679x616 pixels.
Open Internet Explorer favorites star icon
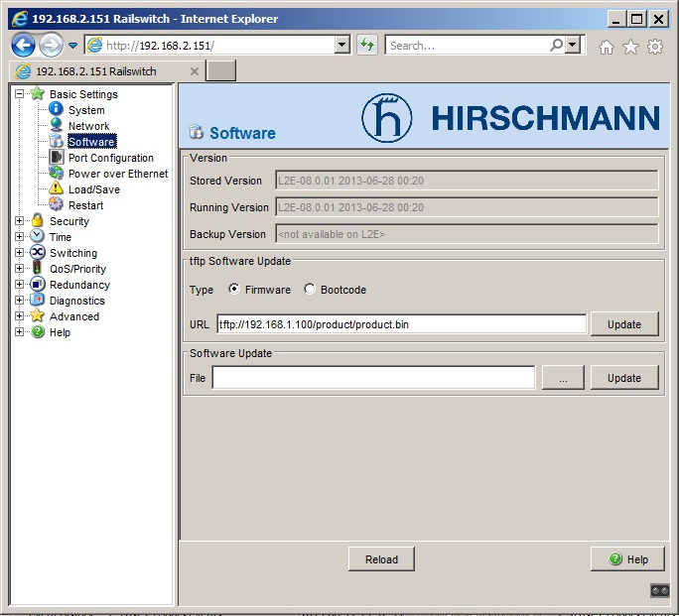(630, 47)
